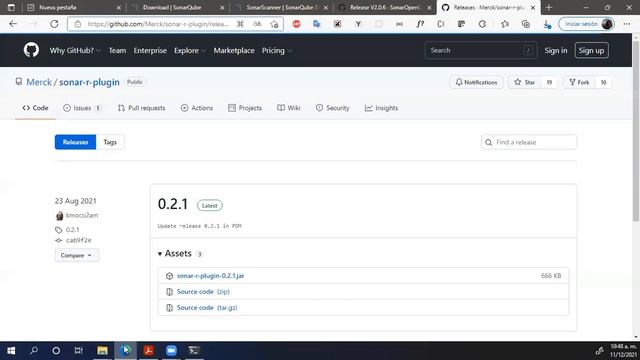The image size is (640, 360).
Task: Add page to favorites in address bar
Action: click(x=274, y=24)
